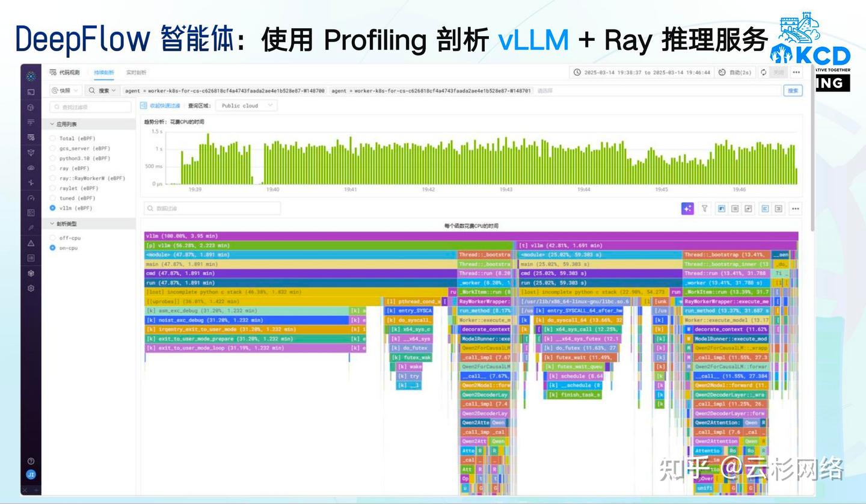Click the collapse quick filter panel icon
Image resolution: width=866 pixels, height=504 pixels.
click(x=144, y=105)
